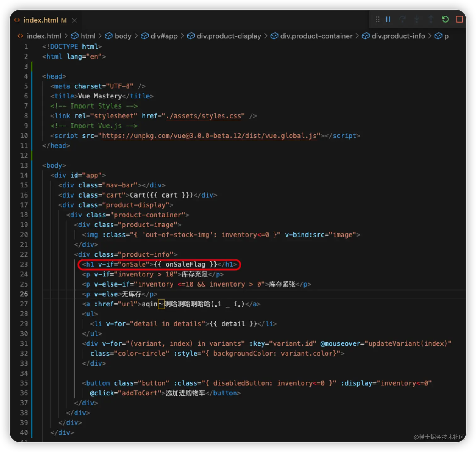
Task: Click 'out-of-stock-img' on line 20
Action: [x=177, y=235]
